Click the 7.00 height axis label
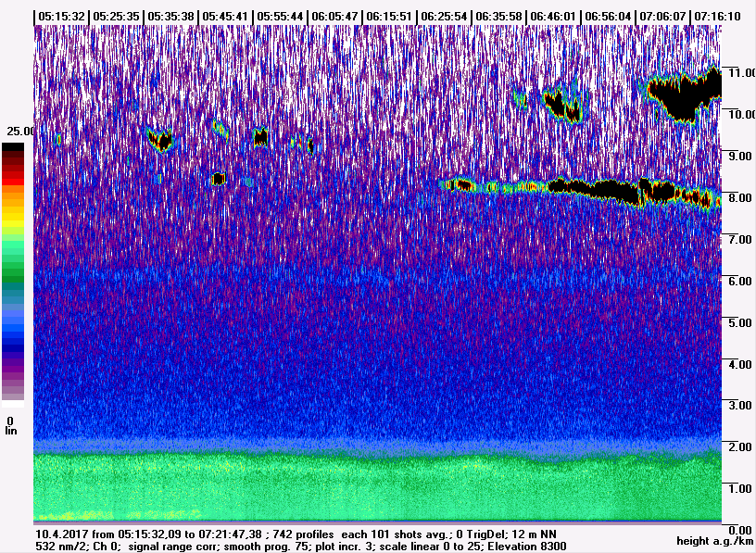Screen dimensions: 756x553 pyautogui.click(x=740, y=239)
